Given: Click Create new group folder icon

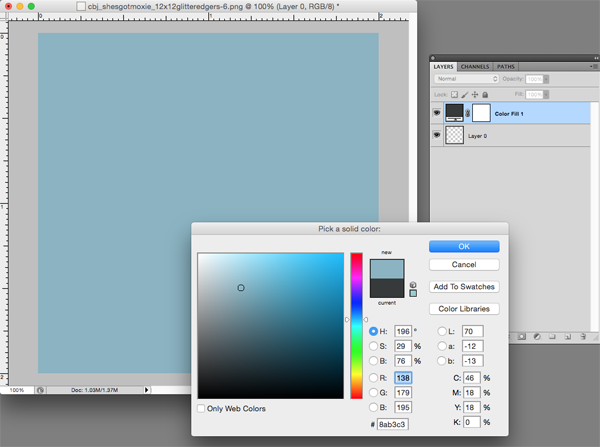Looking at the screenshot, I should point(552,337).
